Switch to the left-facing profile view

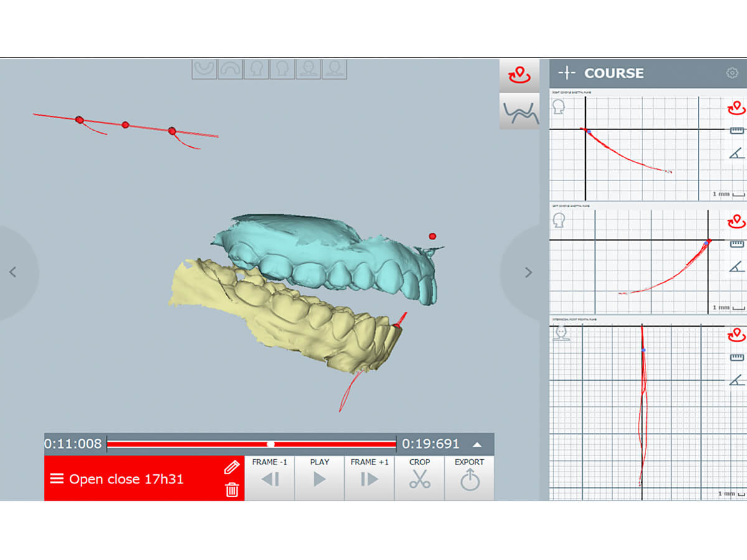[256, 69]
